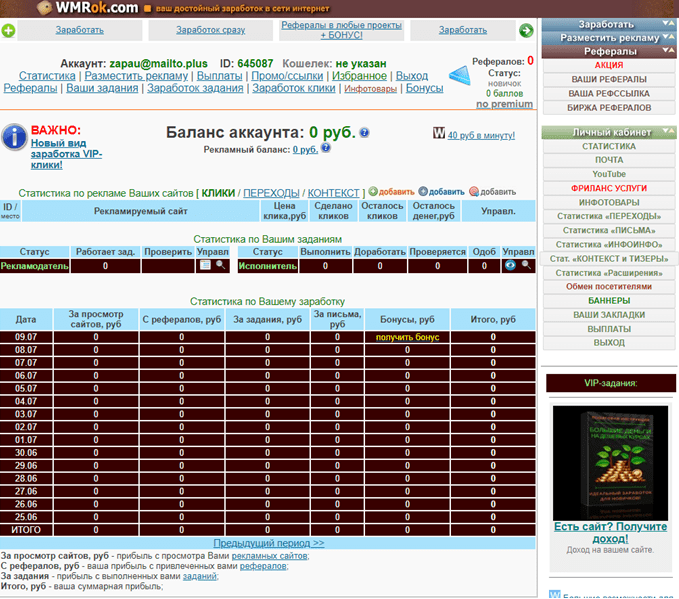Image resolution: width=679 pixels, height=599 pixels.
Task: Click the получить бонус link
Action: (x=407, y=337)
